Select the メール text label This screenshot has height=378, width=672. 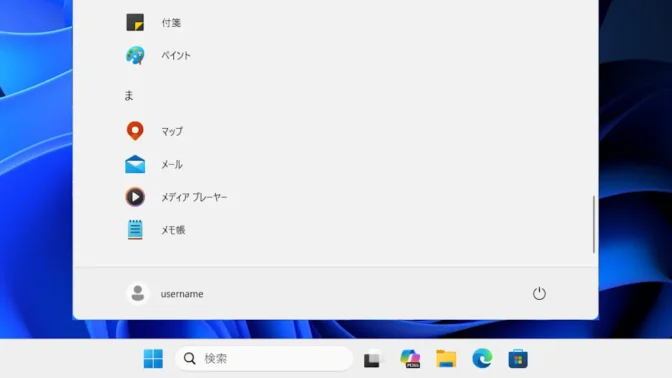(x=172, y=165)
